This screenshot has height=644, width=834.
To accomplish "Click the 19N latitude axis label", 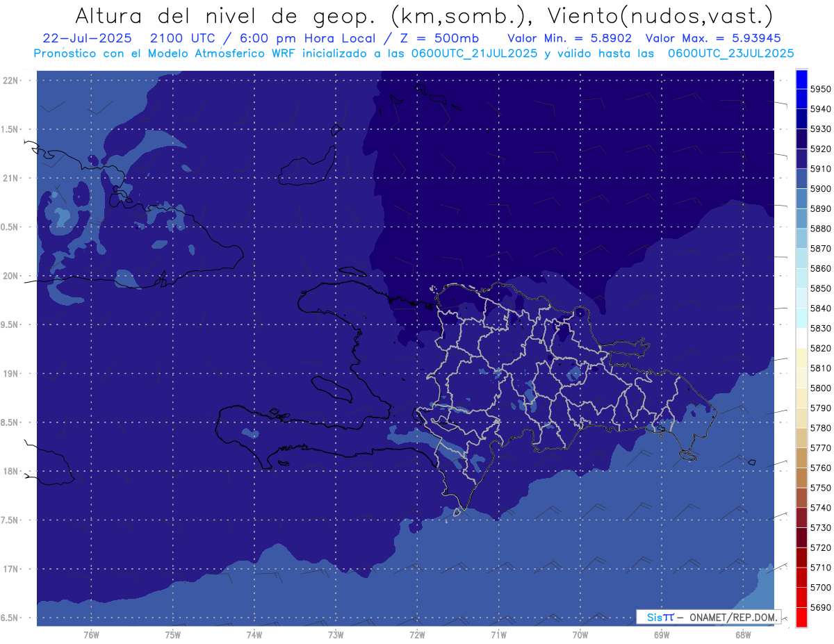I will (11, 374).
